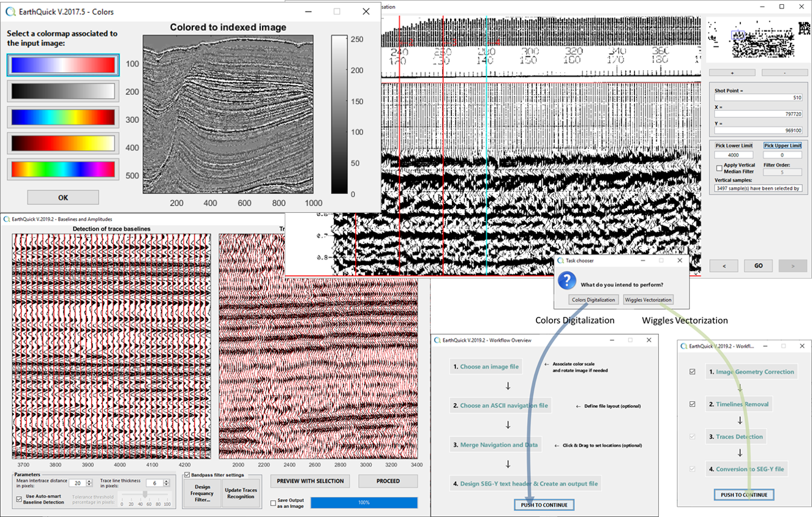This screenshot has height=517, width=812.
Task: Click the grayscale colorbar in Colors window
Action: [x=339, y=114]
